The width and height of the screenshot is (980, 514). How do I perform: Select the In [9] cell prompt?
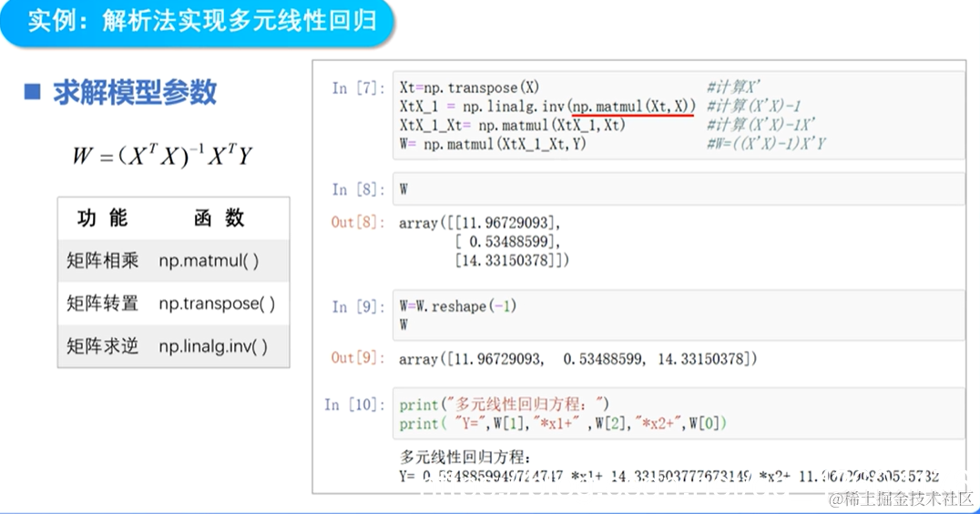point(358,307)
